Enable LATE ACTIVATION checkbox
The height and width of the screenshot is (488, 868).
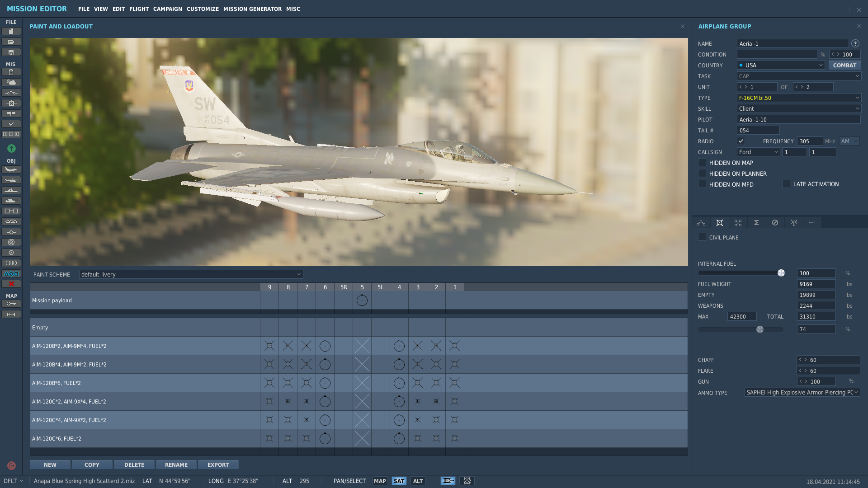tap(786, 184)
